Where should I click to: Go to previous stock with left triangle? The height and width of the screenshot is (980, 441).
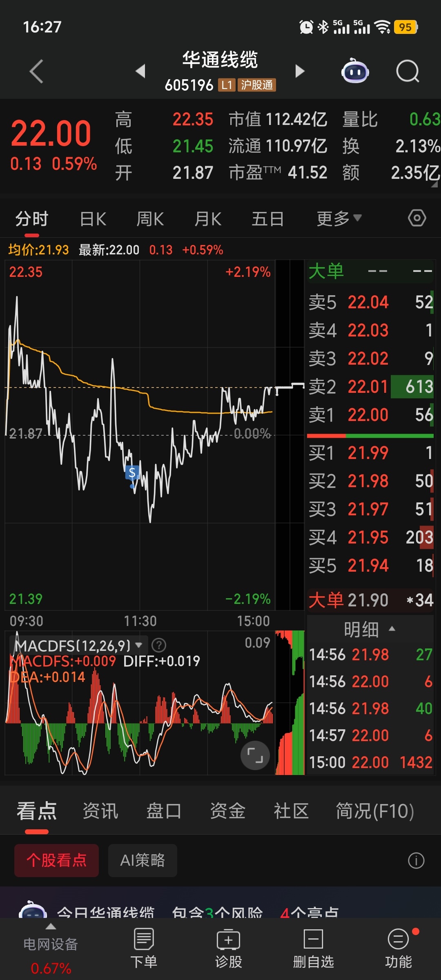141,71
